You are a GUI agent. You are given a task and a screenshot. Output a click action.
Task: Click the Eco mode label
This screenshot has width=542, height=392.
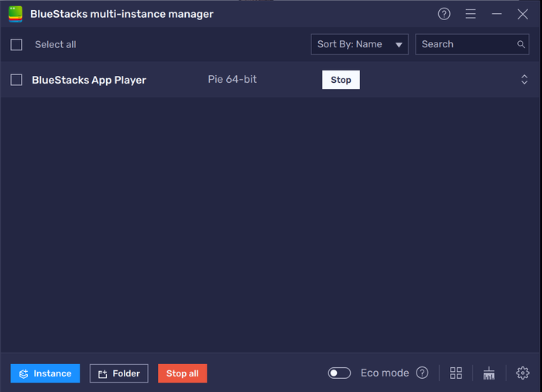[385, 373]
